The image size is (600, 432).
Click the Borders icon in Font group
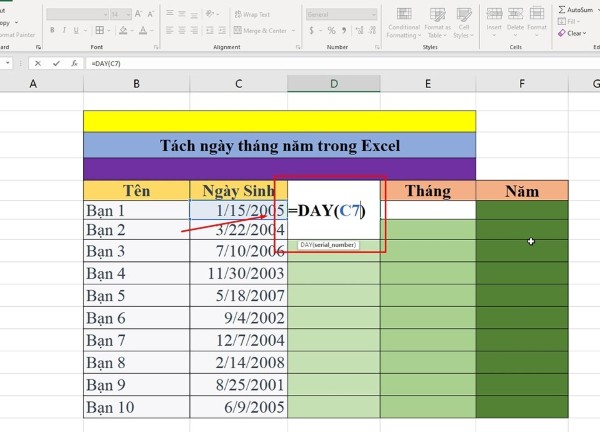click(x=99, y=30)
